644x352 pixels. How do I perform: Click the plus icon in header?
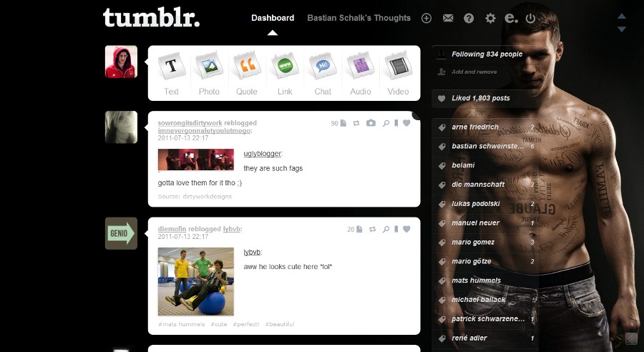[x=426, y=18]
